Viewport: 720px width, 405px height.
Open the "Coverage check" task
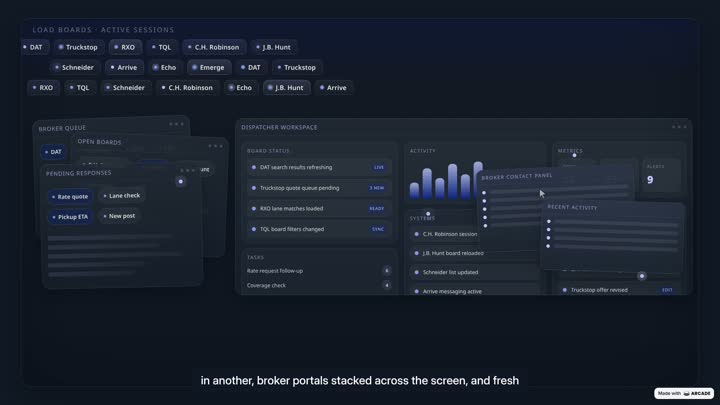click(319, 286)
